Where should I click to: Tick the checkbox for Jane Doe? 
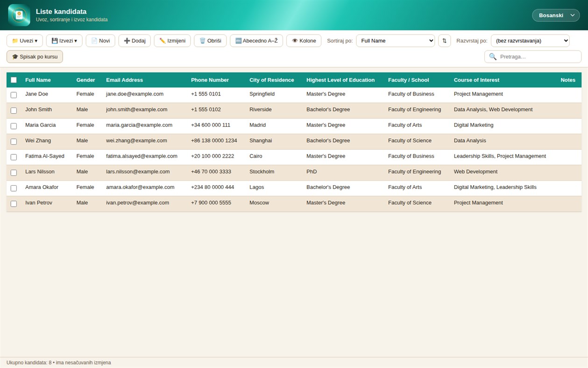[14, 95]
